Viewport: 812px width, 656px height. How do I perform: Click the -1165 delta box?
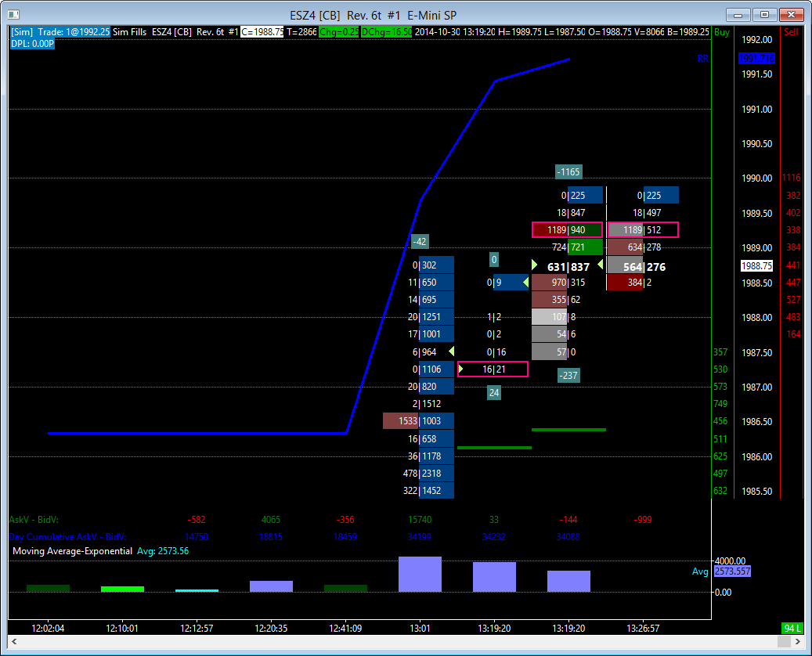(568, 172)
